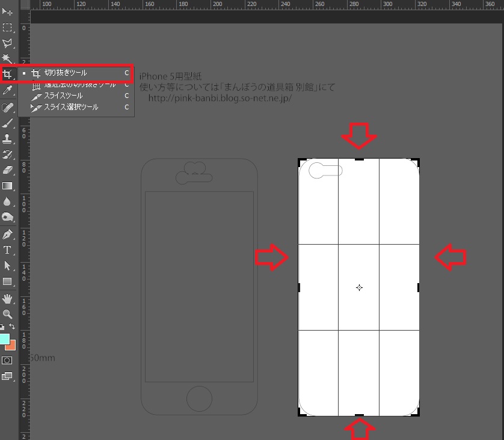Select the Move tool
The height and width of the screenshot is (440, 504).
7,12
